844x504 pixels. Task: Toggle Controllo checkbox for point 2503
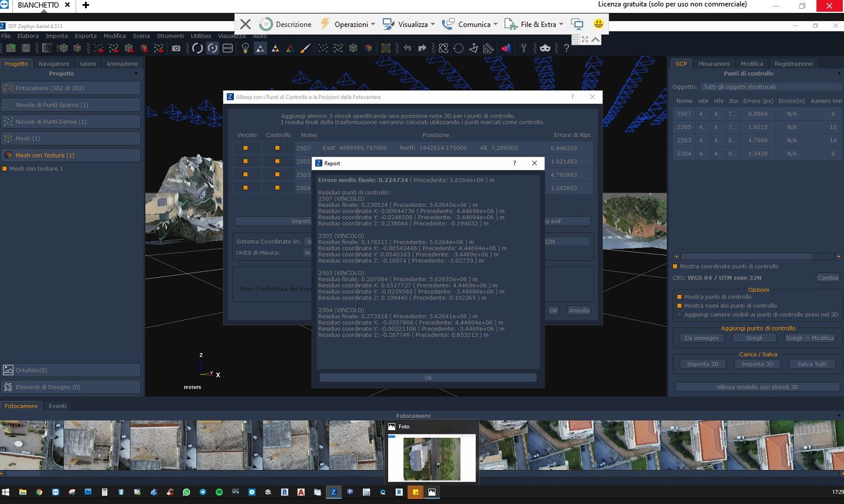[277, 175]
